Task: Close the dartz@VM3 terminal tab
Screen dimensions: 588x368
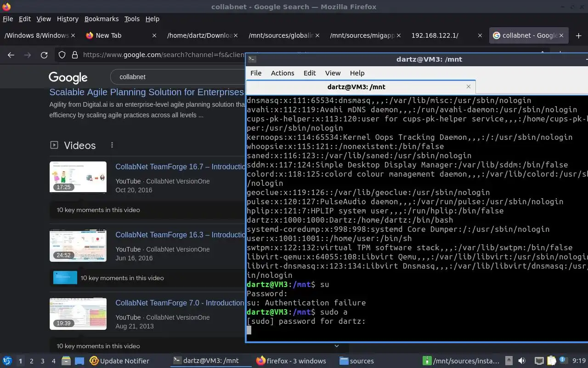Action: pos(469,86)
